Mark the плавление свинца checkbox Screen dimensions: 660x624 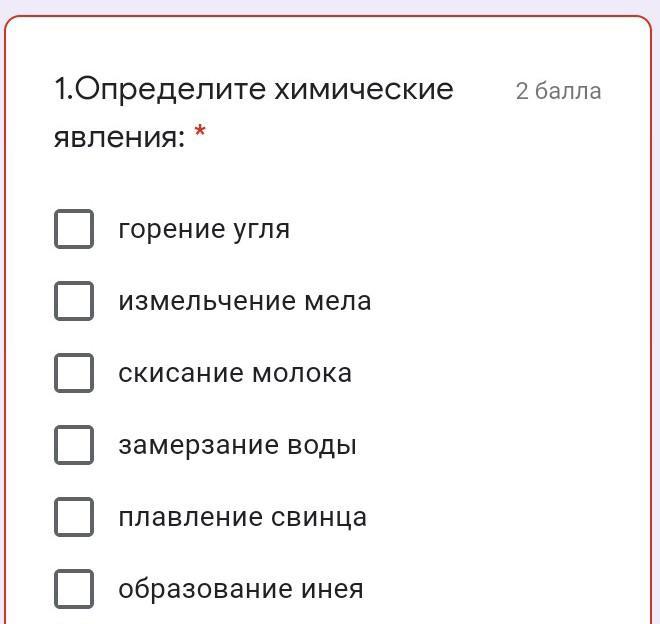point(74,517)
